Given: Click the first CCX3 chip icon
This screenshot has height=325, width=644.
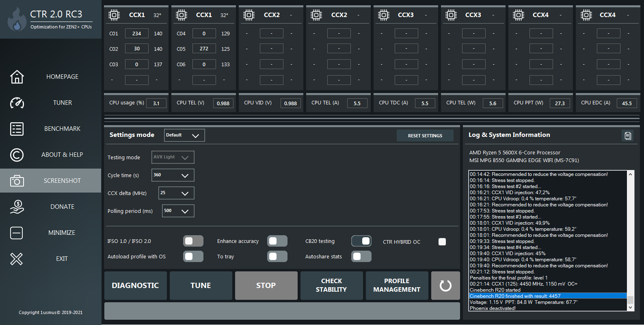Looking at the screenshot, I should coord(384,15).
